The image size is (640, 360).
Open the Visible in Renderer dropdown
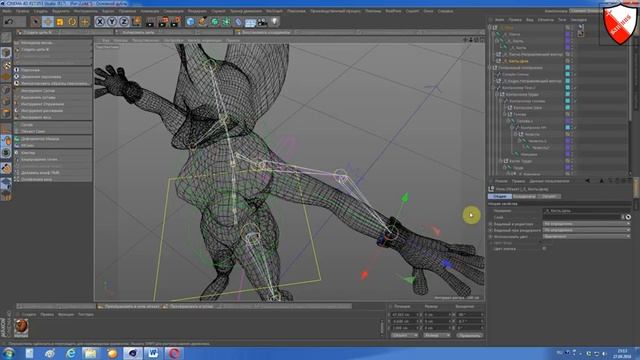pos(586,230)
